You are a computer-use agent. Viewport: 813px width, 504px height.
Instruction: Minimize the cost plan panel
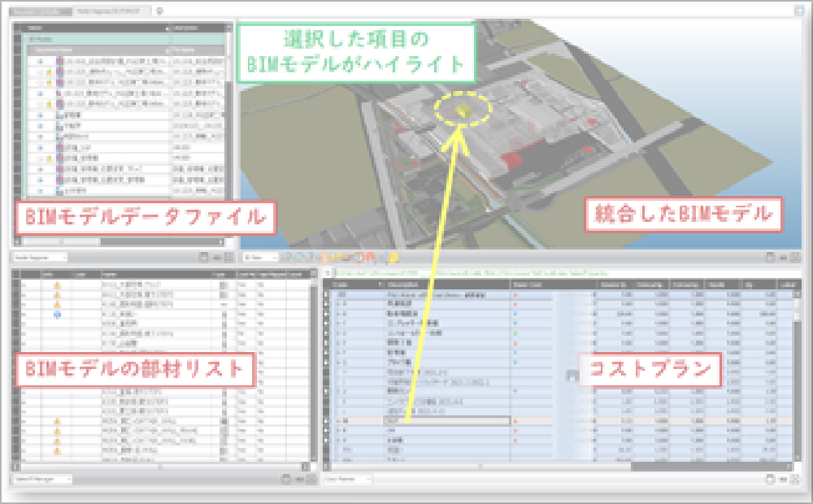coord(784,480)
